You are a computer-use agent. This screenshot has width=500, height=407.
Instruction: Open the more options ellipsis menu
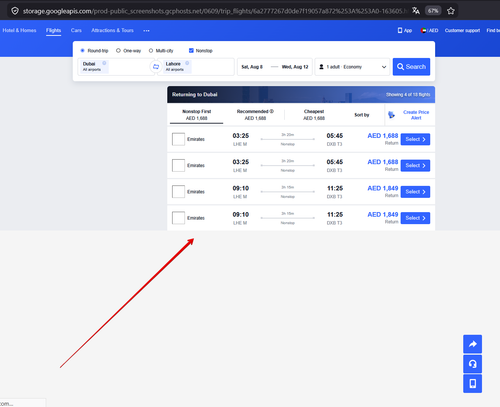tap(146, 31)
